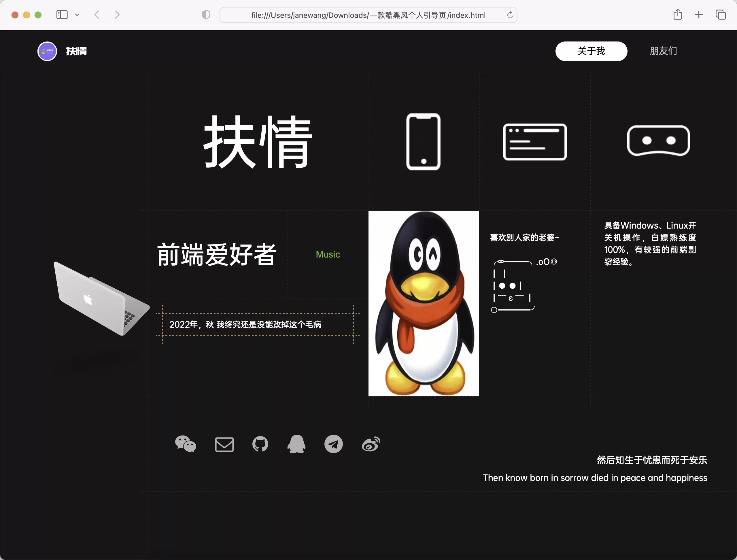Click the 2022年，秋 quote text
The height and width of the screenshot is (560, 737).
pyautogui.click(x=245, y=324)
